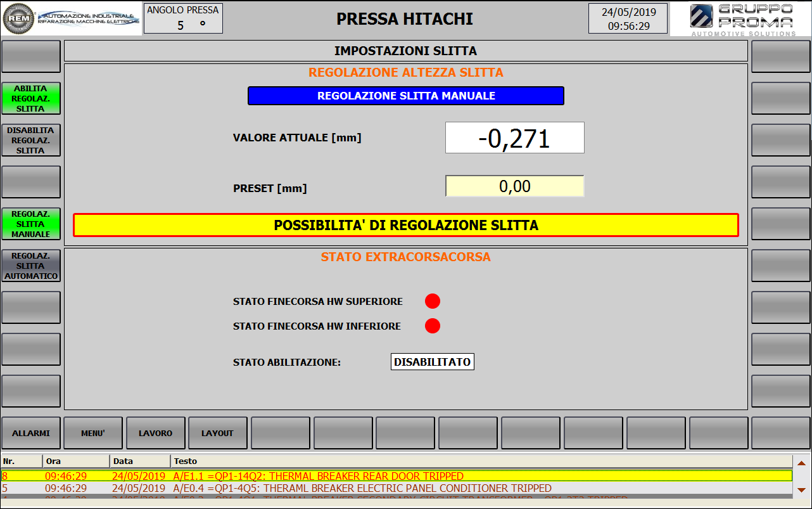Click the PRESET [mm] label

(270, 188)
